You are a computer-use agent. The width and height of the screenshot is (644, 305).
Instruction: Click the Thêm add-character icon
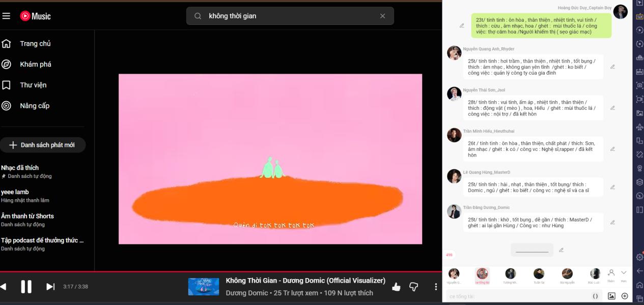pos(611,275)
